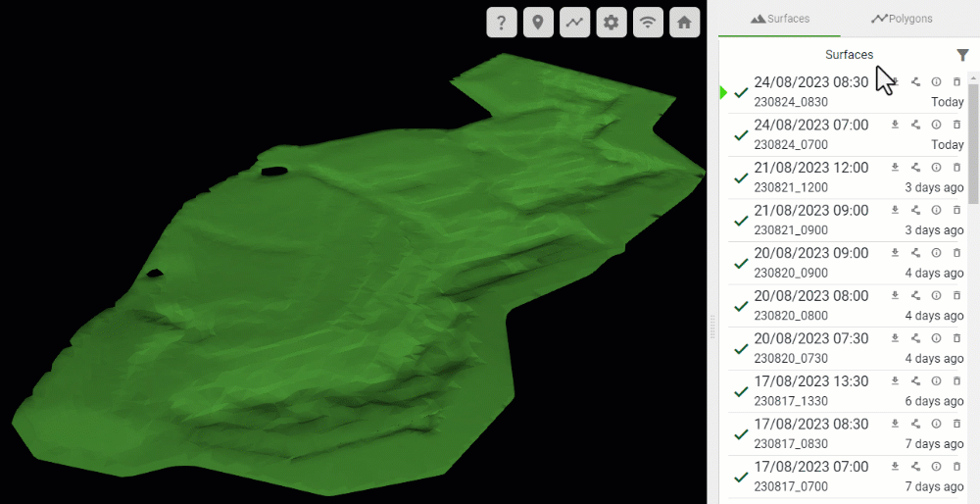Select surface named 230821_0900
980x504 pixels.
[791, 230]
